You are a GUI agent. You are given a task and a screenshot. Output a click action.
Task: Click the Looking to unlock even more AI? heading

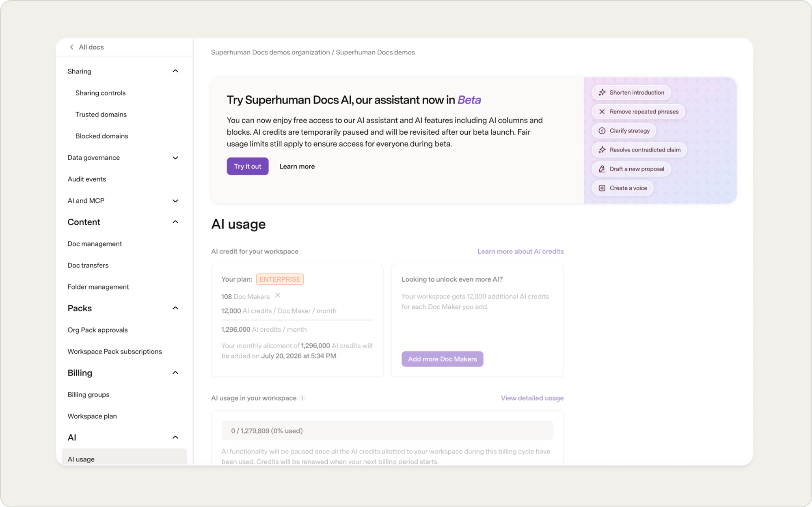click(x=452, y=279)
